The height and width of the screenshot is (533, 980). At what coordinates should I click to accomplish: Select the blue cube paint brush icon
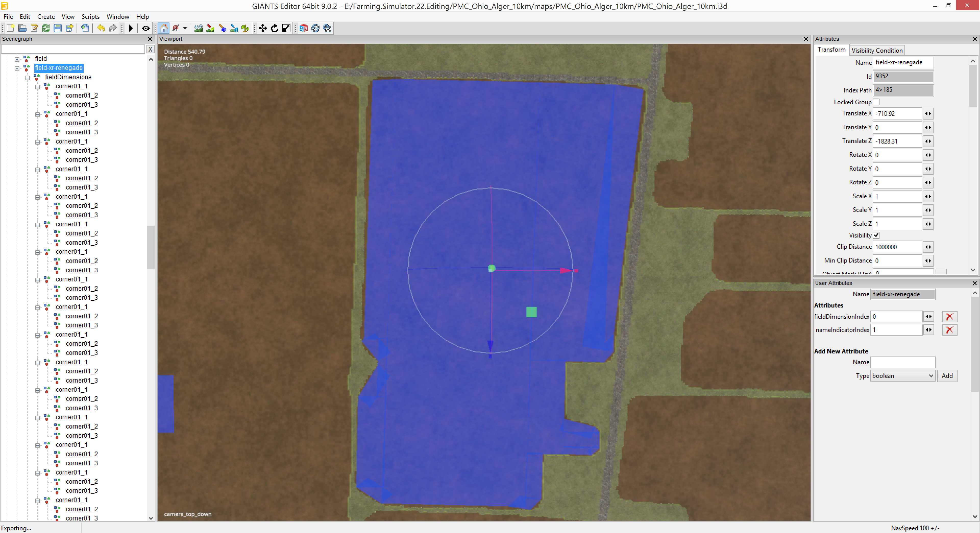222,28
